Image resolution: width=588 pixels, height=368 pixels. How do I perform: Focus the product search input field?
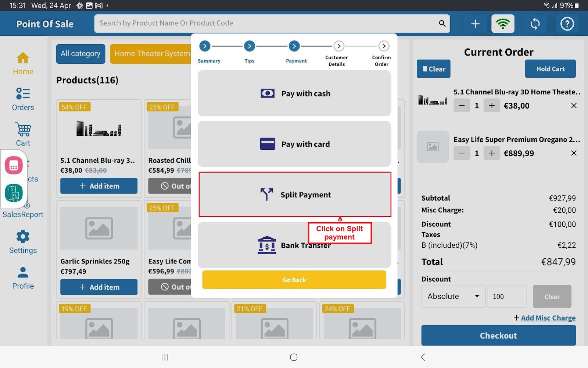tap(265, 23)
